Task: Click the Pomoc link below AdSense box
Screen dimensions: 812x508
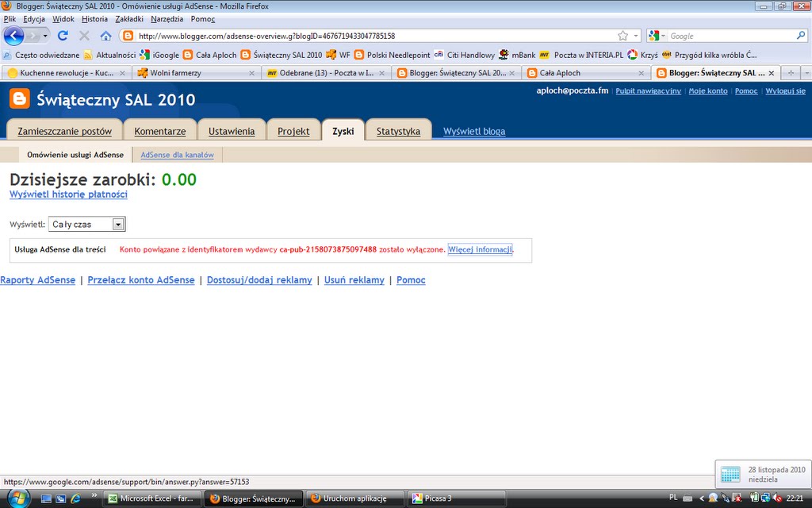Action: [412, 280]
